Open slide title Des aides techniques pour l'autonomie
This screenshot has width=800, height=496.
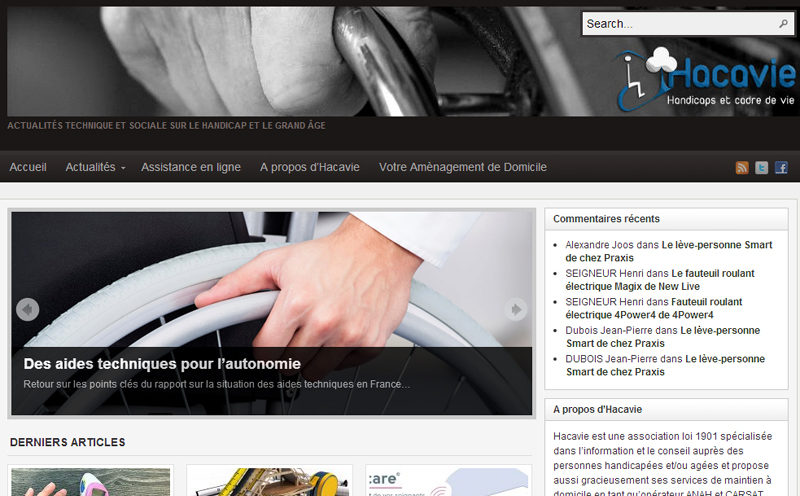(x=162, y=364)
